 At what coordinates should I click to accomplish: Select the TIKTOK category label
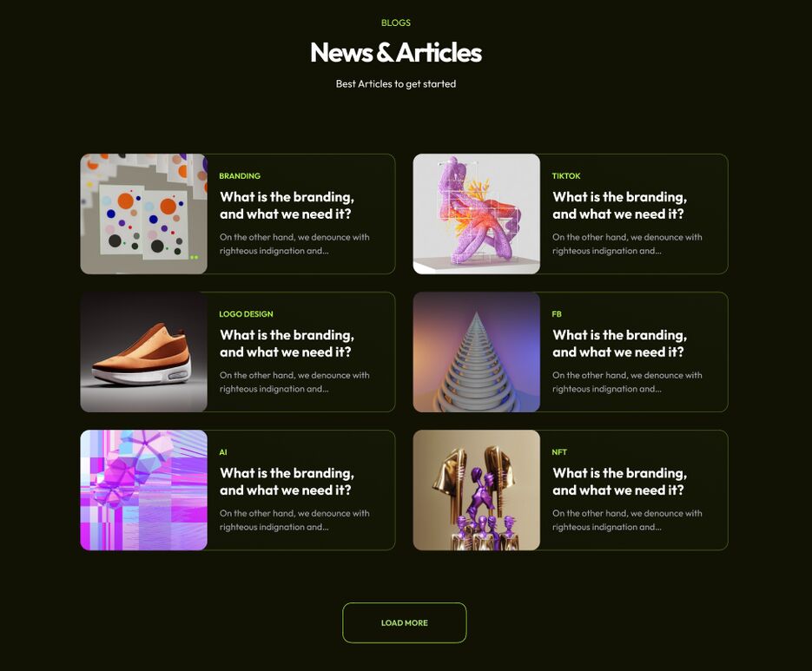point(566,176)
